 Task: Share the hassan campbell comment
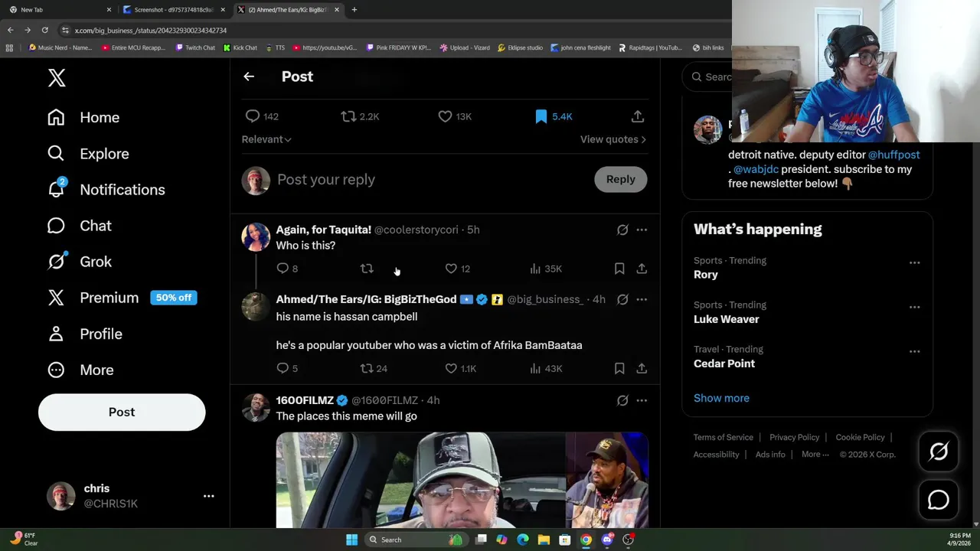pyautogui.click(x=642, y=368)
